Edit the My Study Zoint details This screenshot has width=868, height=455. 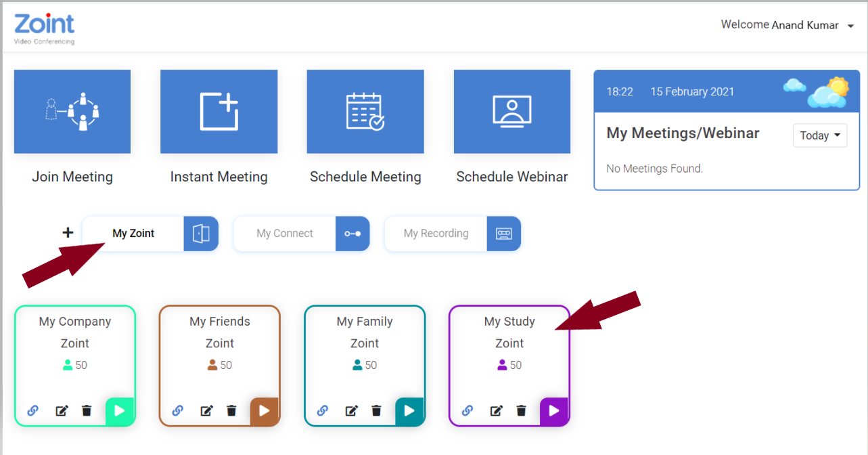[496, 410]
